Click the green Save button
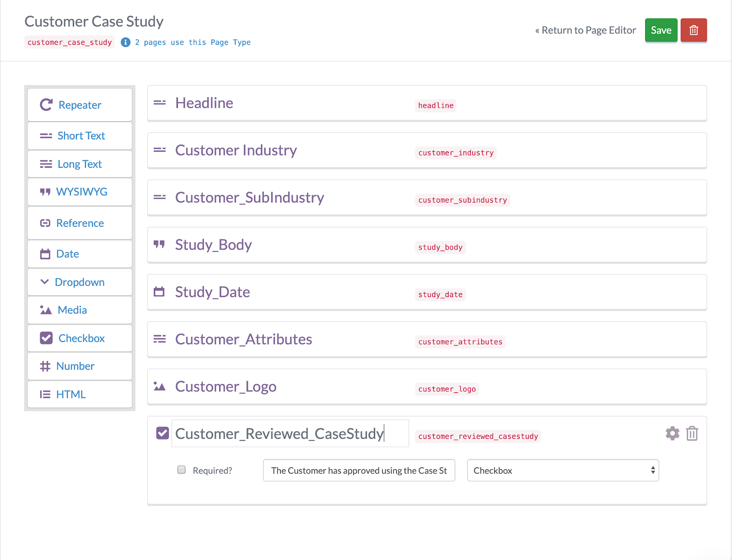The image size is (732, 560). pyautogui.click(x=661, y=30)
